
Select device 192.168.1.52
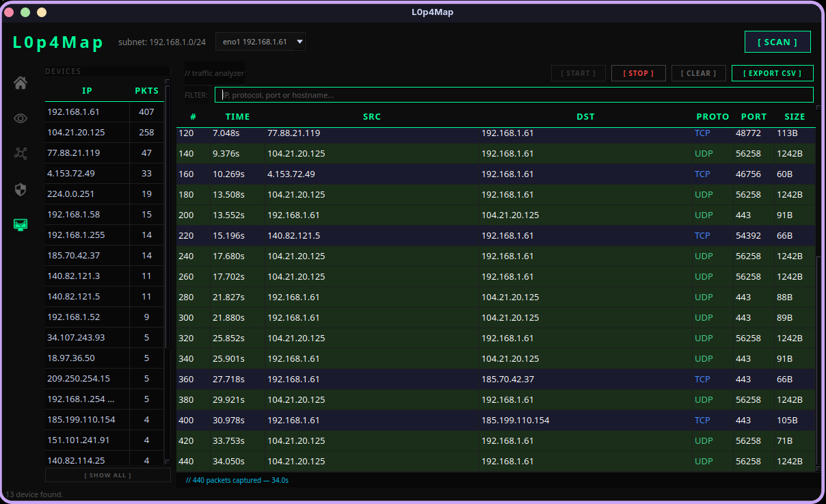(x=105, y=317)
